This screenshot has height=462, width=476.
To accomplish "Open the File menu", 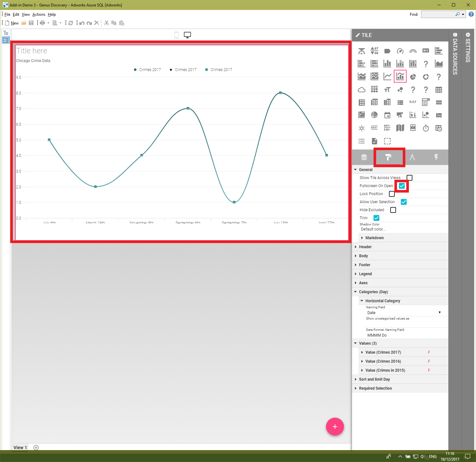I will click(7, 14).
